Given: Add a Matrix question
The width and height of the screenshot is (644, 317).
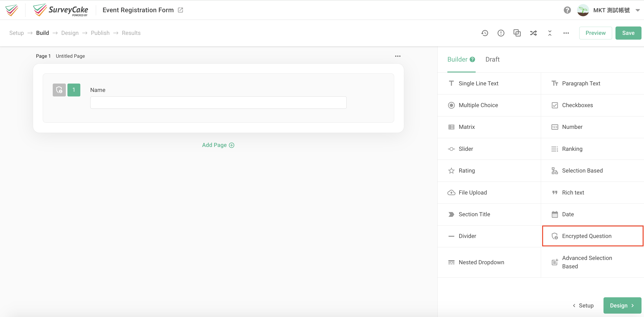Looking at the screenshot, I should [467, 127].
